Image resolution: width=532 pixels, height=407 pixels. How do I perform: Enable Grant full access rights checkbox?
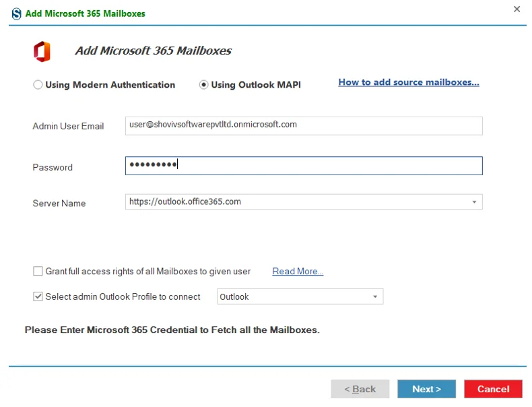click(38, 271)
